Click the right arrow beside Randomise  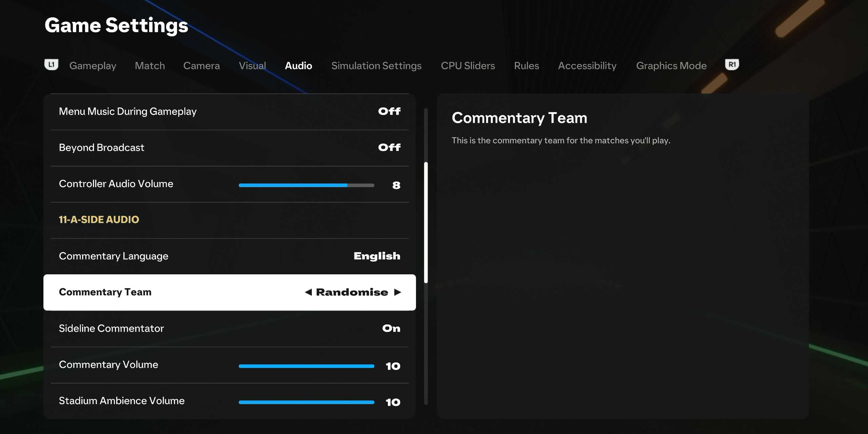pos(398,292)
